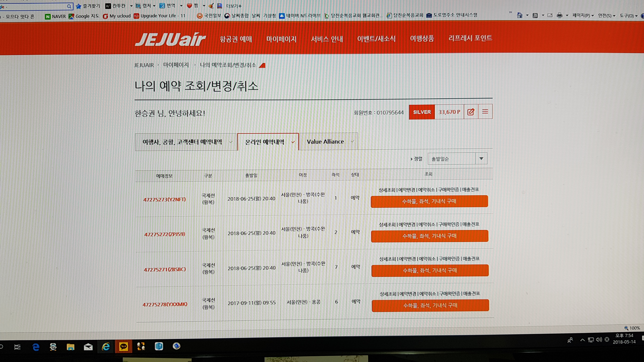Show more bookmarks via the » chevron

coord(510,12)
